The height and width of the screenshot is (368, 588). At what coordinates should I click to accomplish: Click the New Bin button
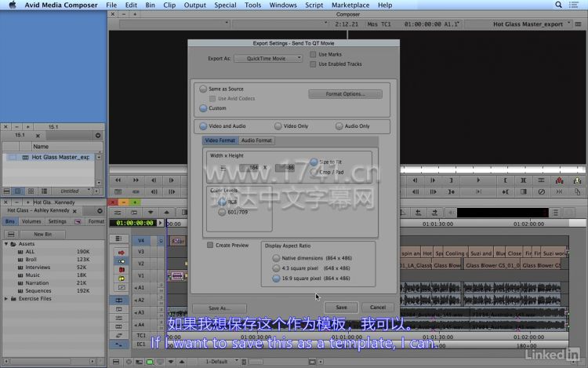[43, 235]
